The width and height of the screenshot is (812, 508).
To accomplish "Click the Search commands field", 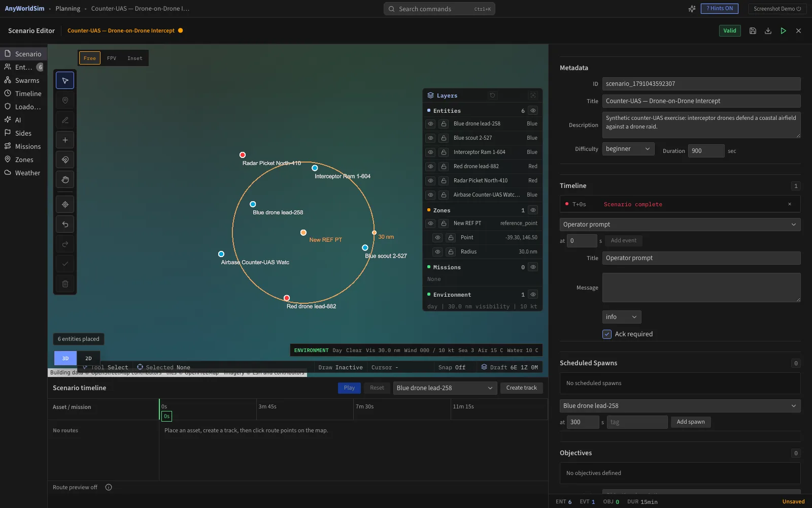I will tap(439, 9).
